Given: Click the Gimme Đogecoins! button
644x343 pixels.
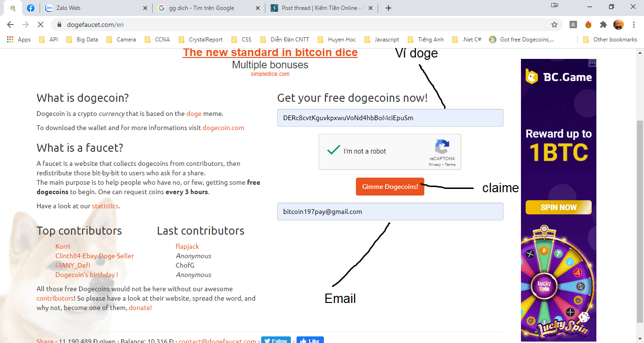Looking at the screenshot, I should pos(390,187).
